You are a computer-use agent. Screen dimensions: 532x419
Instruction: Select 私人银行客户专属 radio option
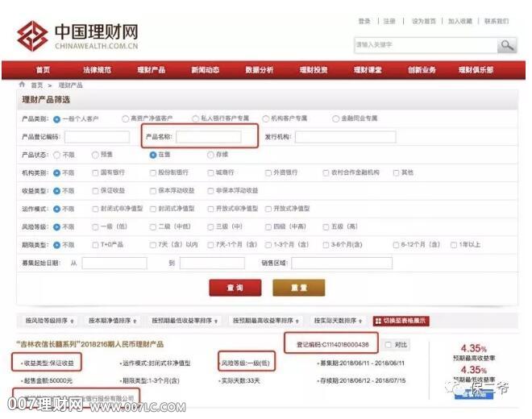pos(195,118)
